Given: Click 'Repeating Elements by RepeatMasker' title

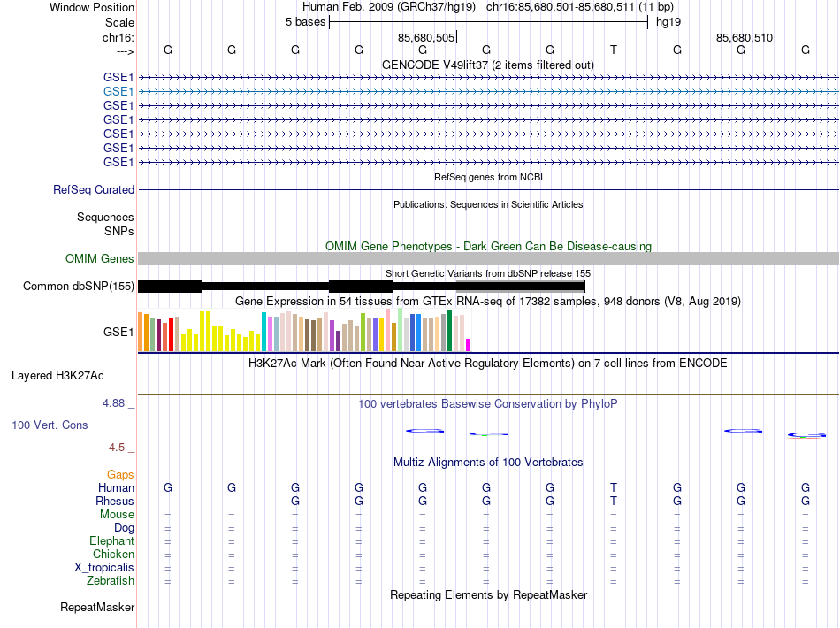Looking at the screenshot, I should click(x=489, y=594).
